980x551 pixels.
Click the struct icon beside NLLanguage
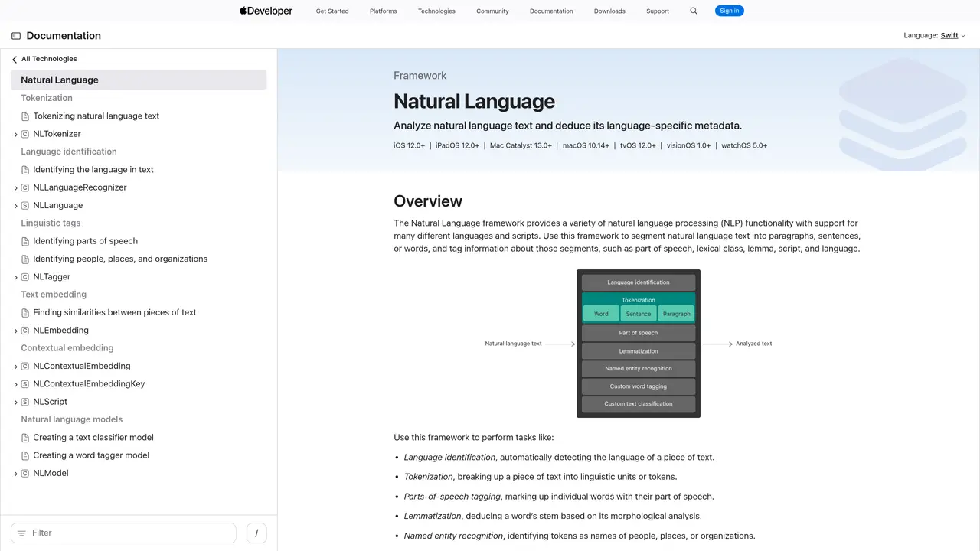pos(25,205)
